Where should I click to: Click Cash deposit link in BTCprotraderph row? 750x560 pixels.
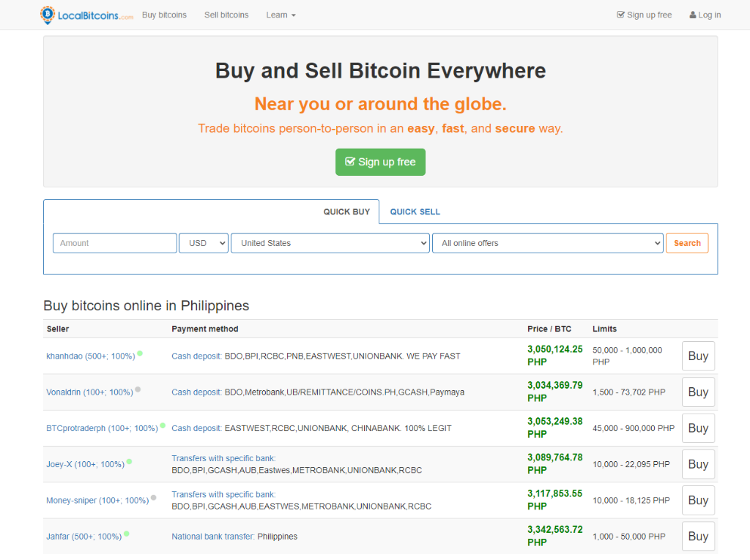click(x=196, y=428)
